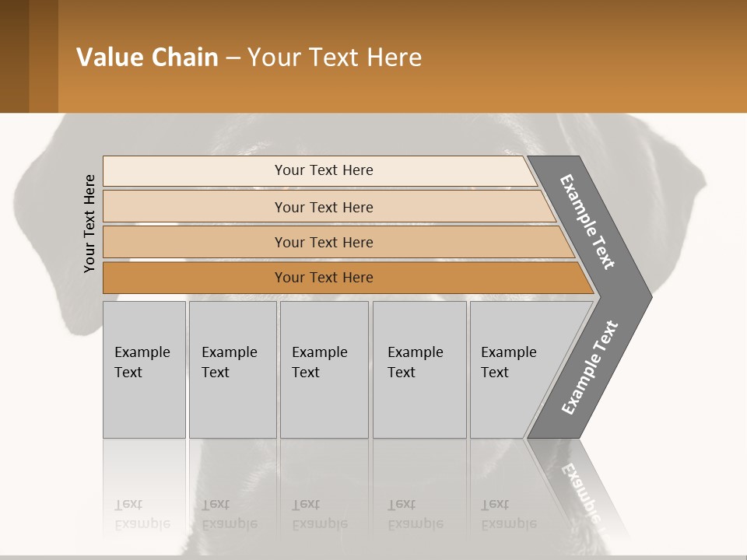747x560 pixels.
Task: Click the second gray 'Example Text' box
Action: 233,369
